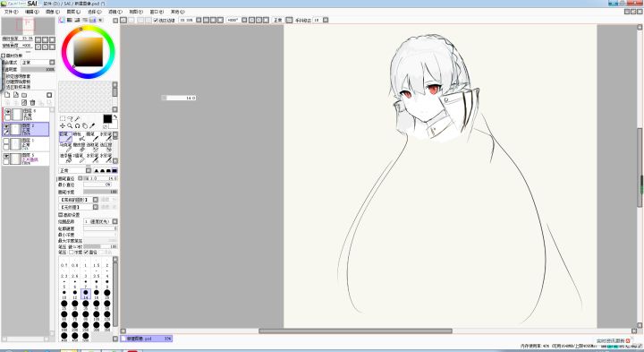Viewport: 644px width, 352px height.
Task: Select the eyedropper color picker tool
Action: (92, 125)
